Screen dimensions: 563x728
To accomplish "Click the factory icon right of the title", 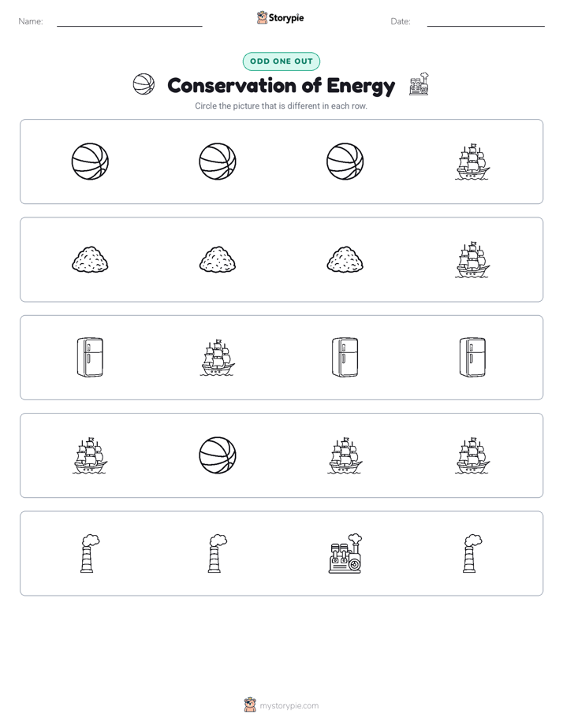I will (x=419, y=84).
